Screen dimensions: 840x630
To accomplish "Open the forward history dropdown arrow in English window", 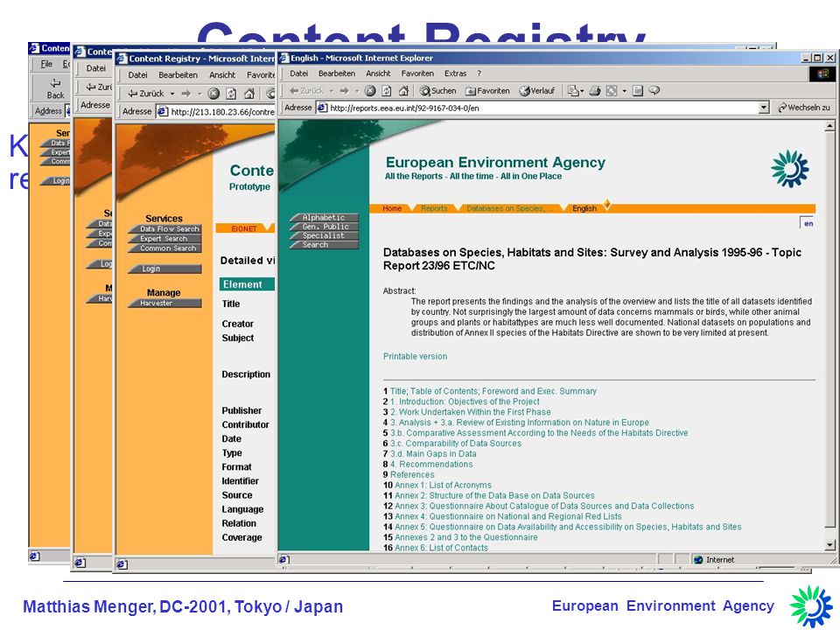I will 357,91.
